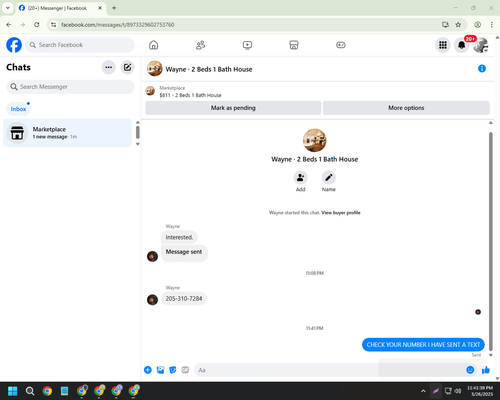Click the Name edit pencil icon

[x=329, y=178]
